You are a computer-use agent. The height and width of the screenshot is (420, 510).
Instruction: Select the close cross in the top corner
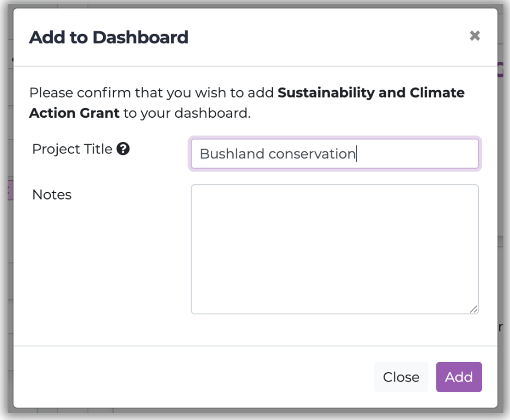point(475,36)
